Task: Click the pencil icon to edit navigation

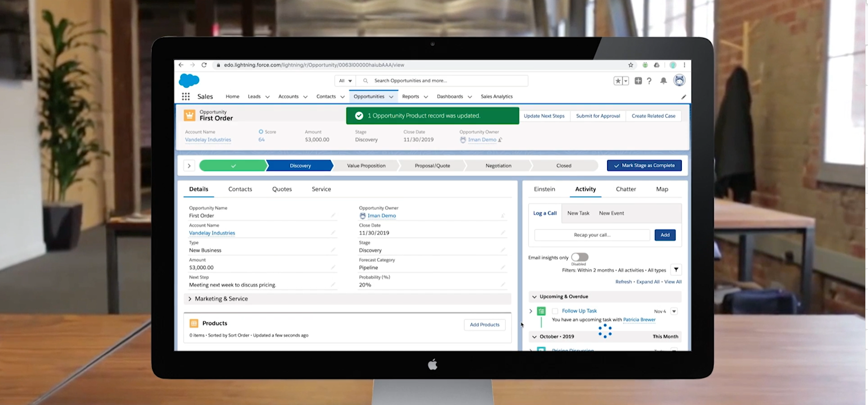Action: (683, 97)
